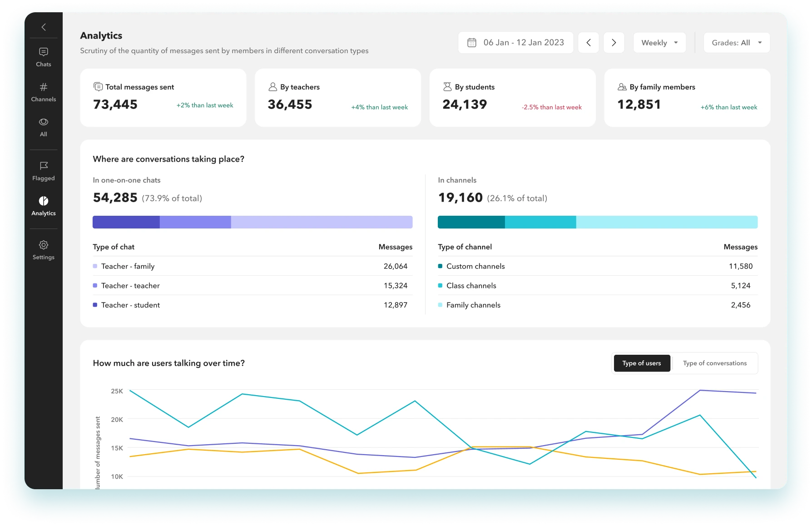
Task: Click the darkest purple chat bar segment
Action: [126, 222]
